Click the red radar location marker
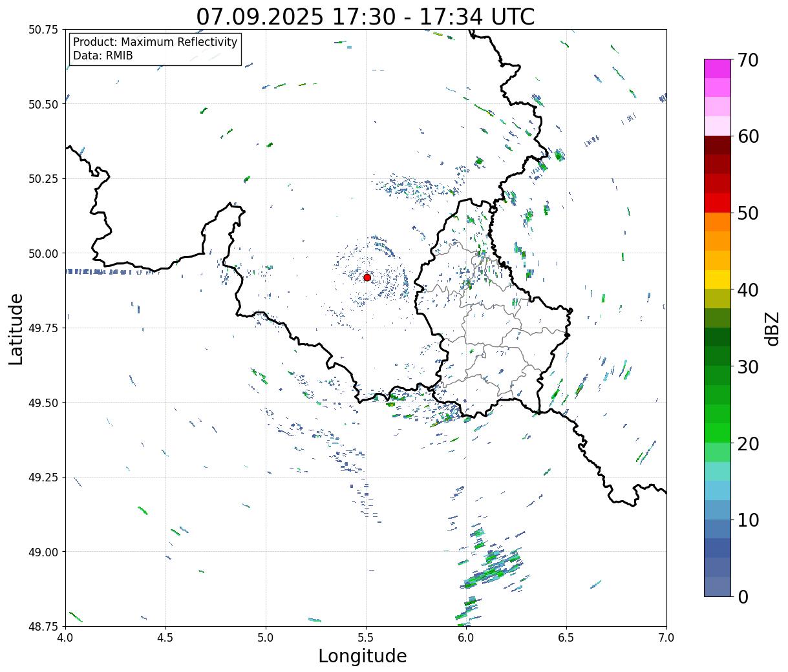The height and width of the screenshot is (672, 788). click(x=367, y=277)
